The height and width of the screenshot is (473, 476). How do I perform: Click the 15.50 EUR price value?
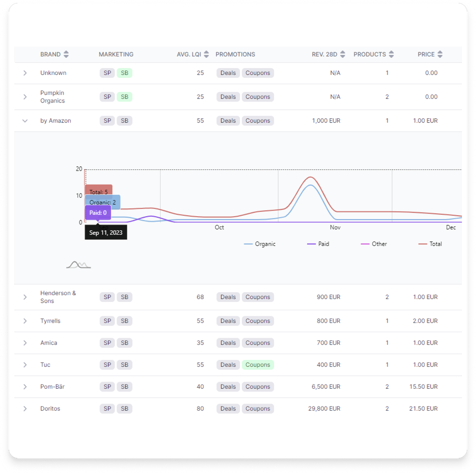pyautogui.click(x=423, y=387)
